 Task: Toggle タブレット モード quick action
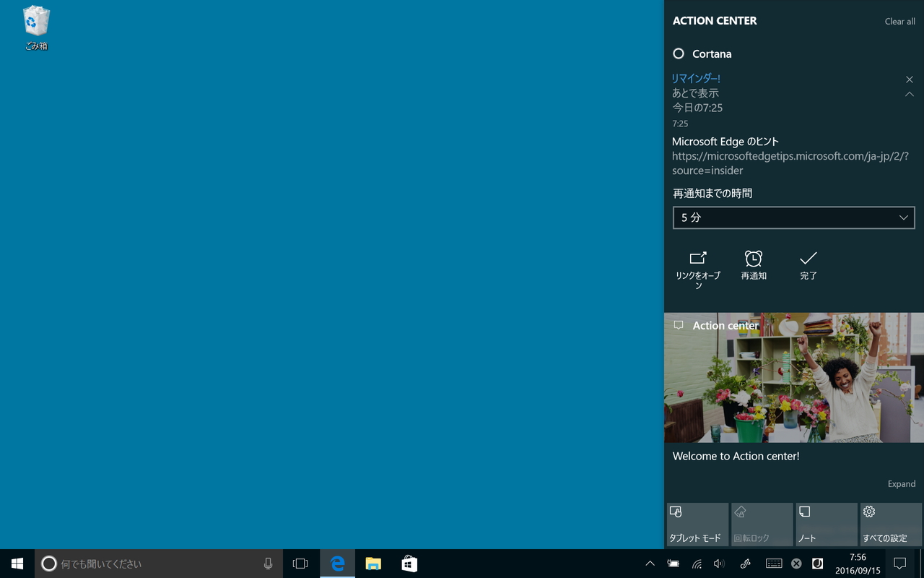pos(696,524)
